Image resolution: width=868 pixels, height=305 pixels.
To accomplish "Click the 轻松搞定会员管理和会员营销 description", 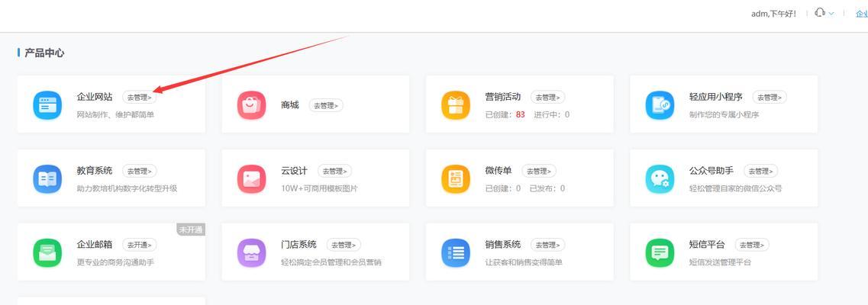I will pos(331,262).
